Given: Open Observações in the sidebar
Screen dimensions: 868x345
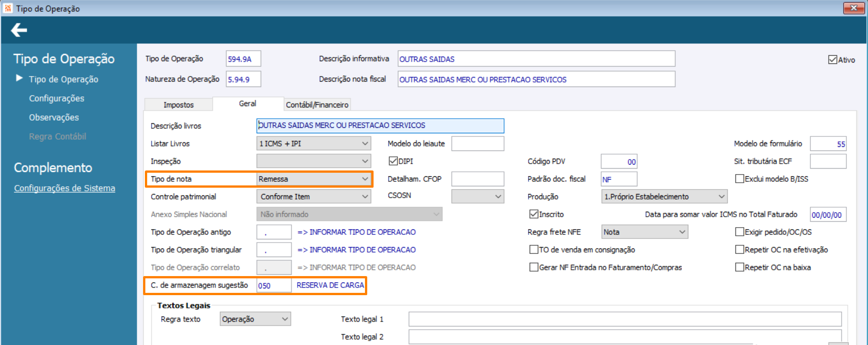Looking at the screenshot, I should (x=54, y=117).
